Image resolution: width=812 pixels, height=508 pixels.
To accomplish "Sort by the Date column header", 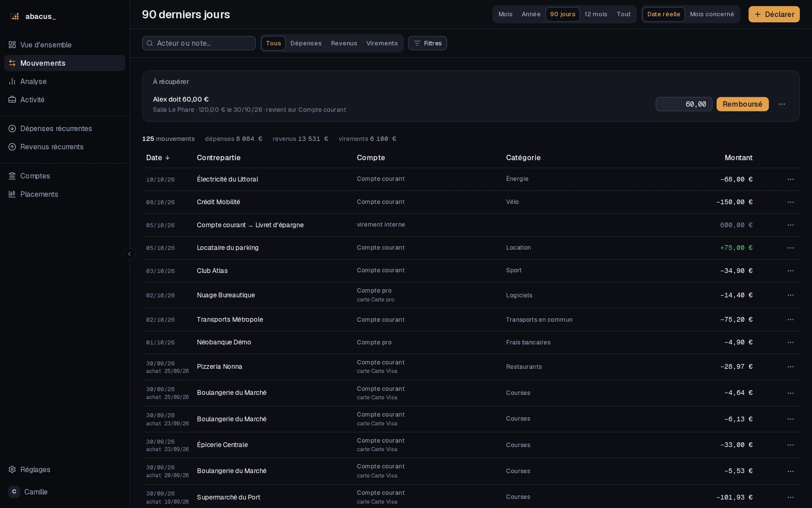I will point(158,157).
